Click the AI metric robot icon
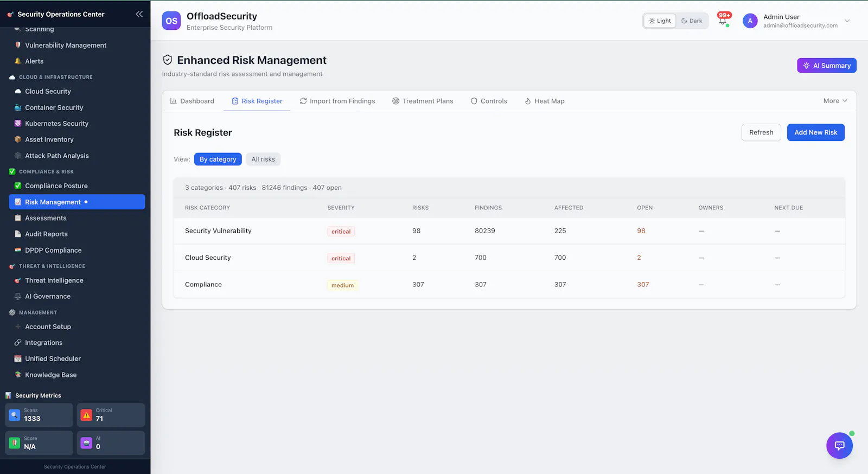This screenshot has height=474, width=868. tap(86, 443)
